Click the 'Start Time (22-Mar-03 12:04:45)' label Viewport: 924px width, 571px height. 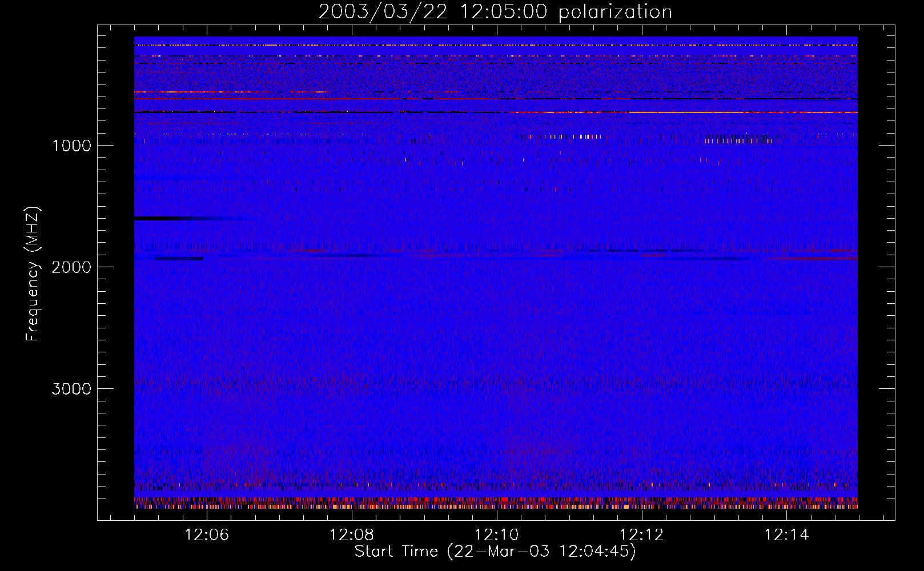coord(495,552)
